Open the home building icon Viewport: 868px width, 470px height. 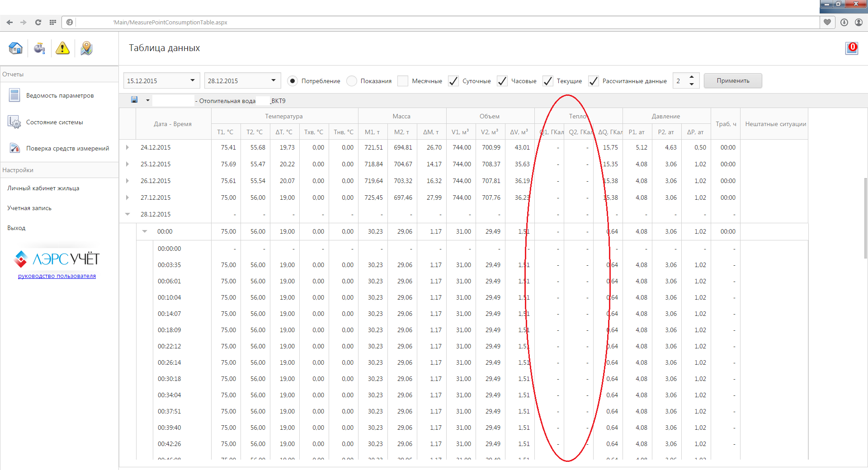15,48
